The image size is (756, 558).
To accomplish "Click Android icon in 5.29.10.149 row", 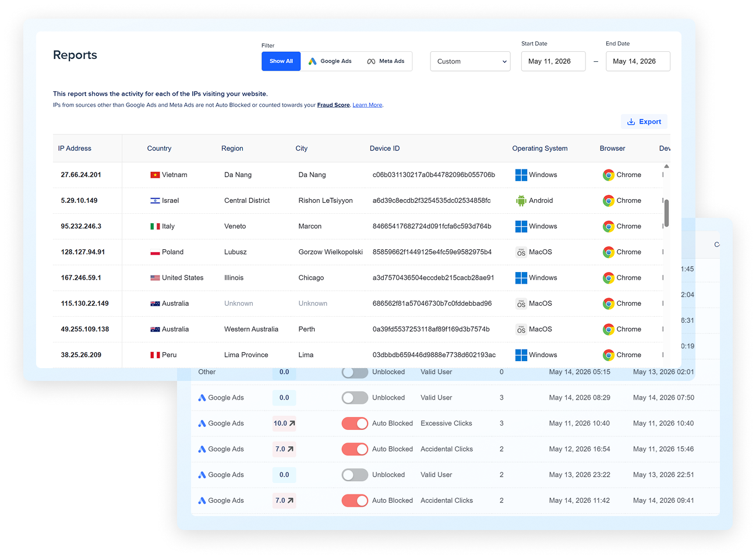I will coord(521,200).
